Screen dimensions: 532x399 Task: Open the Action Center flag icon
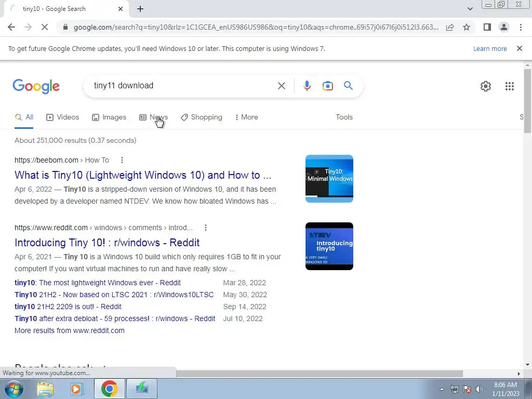coord(467,390)
